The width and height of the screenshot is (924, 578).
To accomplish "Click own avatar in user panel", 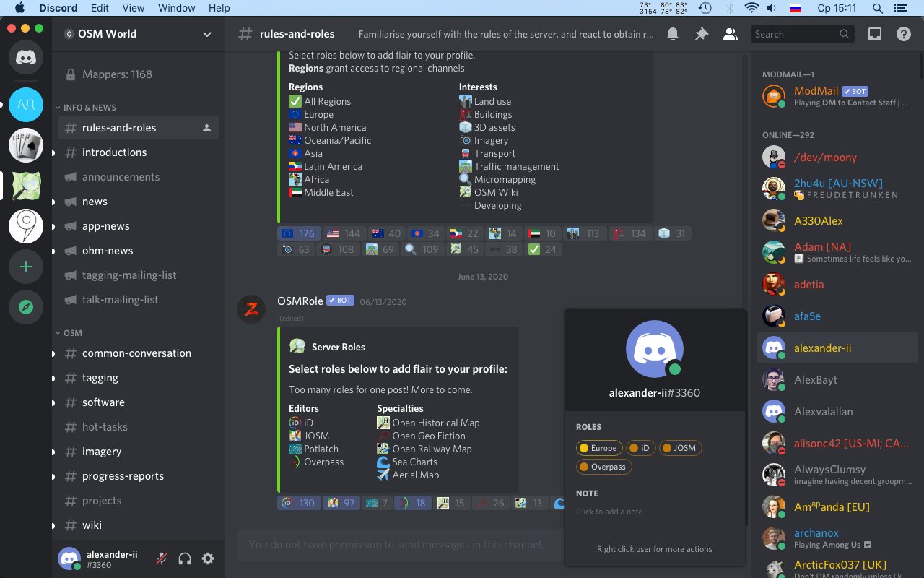I will pyautogui.click(x=69, y=558).
